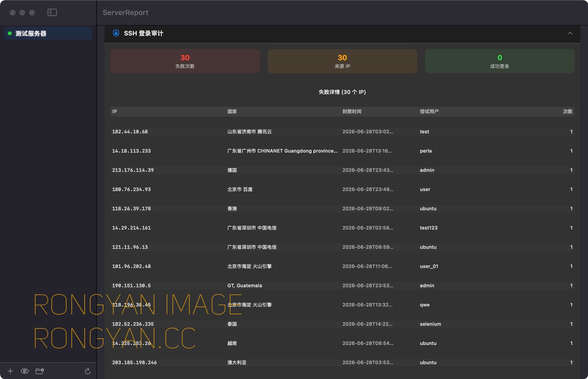588x379 pixels.
Task: Click the 尝试用户 column header
Action: pyautogui.click(x=429, y=112)
